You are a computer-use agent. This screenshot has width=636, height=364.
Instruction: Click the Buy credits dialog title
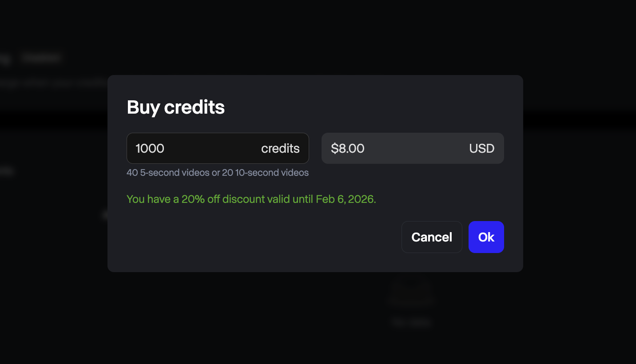pyautogui.click(x=175, y=107)
